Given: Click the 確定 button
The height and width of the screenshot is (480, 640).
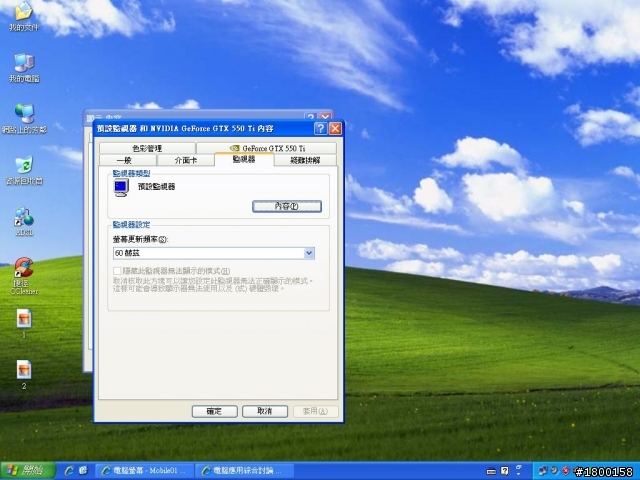Looking at the screenshot, I should click(215, 411).
